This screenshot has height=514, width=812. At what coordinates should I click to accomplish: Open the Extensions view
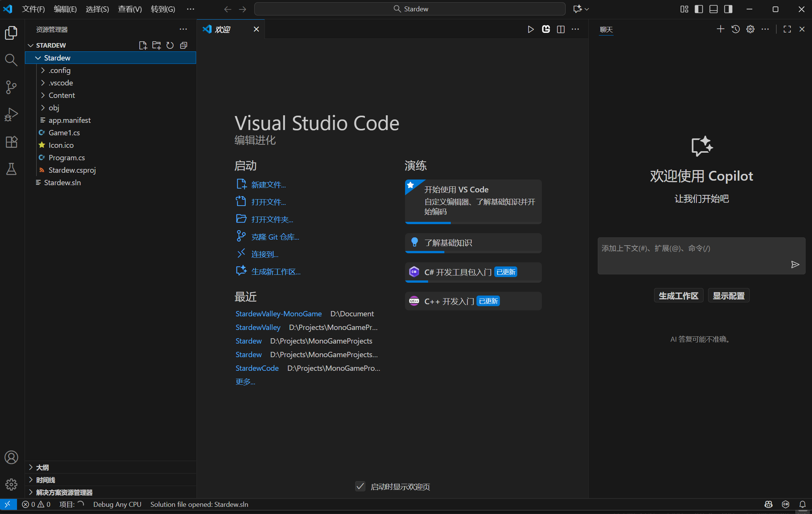11,142
